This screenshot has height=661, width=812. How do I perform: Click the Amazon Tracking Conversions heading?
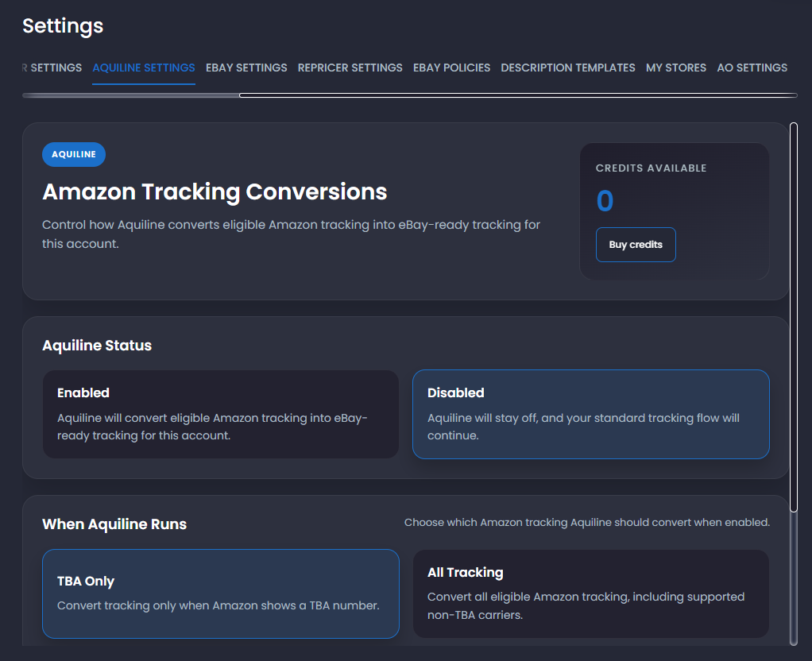[215, 191]
